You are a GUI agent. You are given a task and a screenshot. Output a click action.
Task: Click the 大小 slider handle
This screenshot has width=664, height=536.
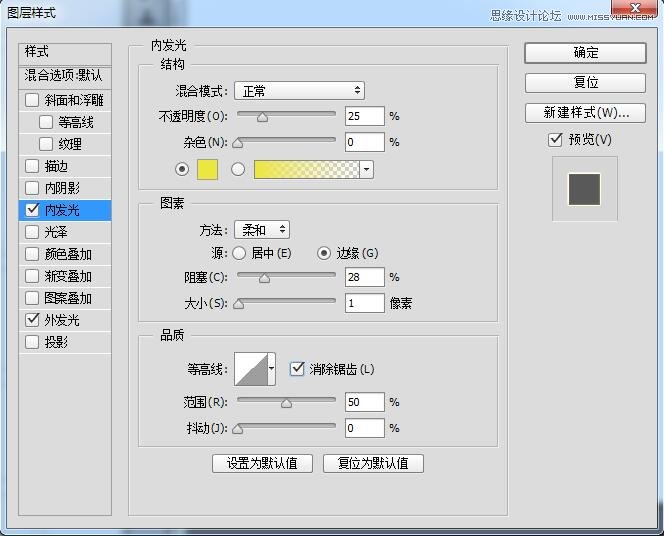point(239,304)
